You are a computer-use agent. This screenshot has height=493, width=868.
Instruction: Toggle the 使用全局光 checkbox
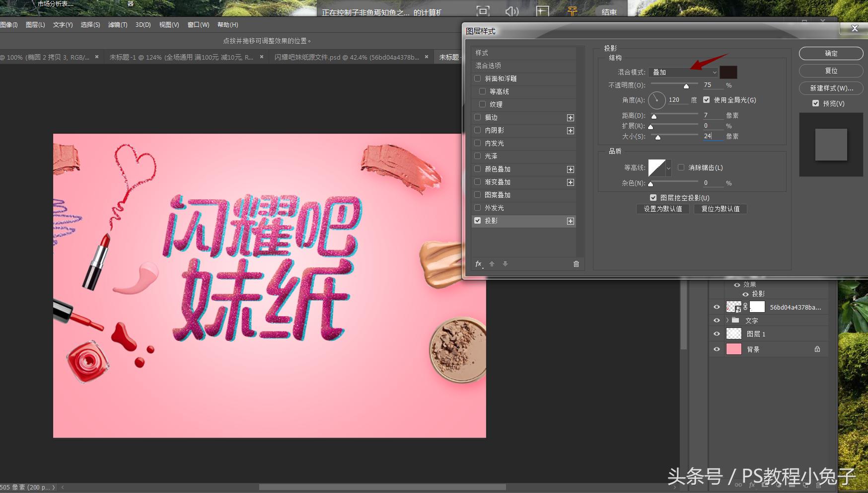pos(707,99)
